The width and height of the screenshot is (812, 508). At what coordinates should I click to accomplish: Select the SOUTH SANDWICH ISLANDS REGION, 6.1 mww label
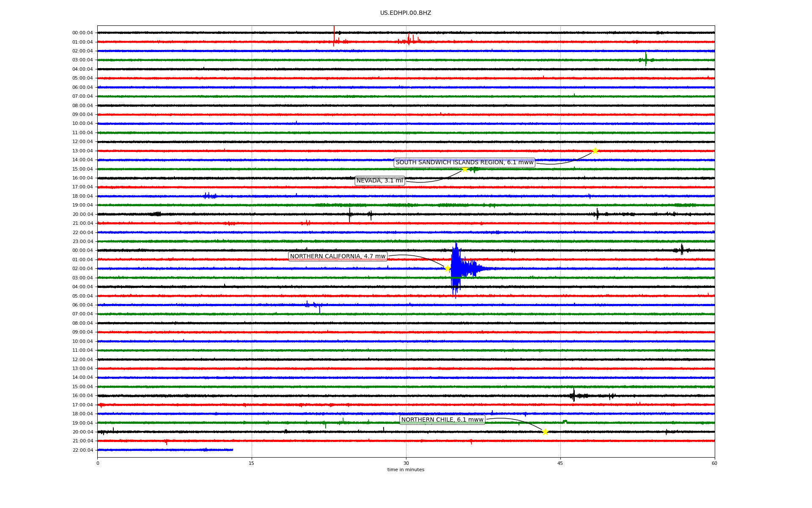(464, 163)
